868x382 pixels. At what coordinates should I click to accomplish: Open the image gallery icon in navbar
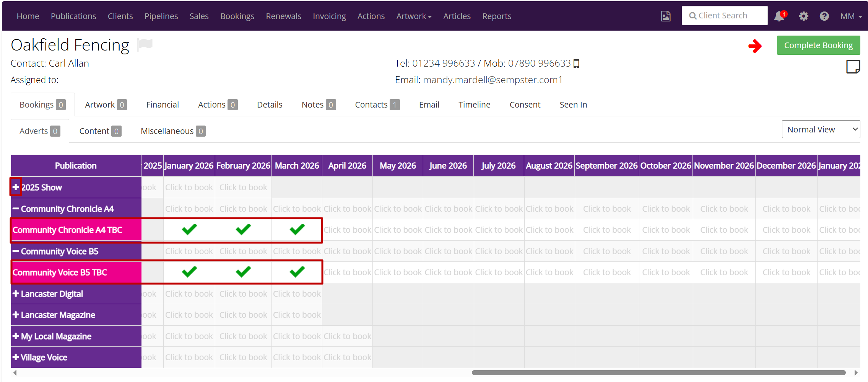coord(666,16)
